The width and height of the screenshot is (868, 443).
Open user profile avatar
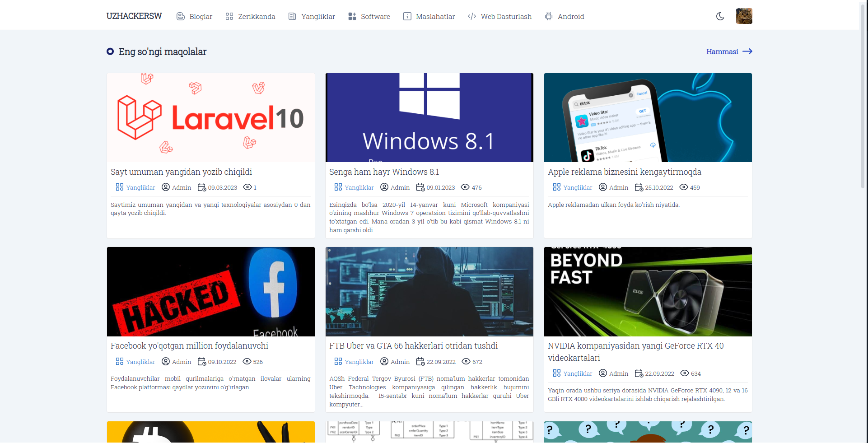click(744, 16)
